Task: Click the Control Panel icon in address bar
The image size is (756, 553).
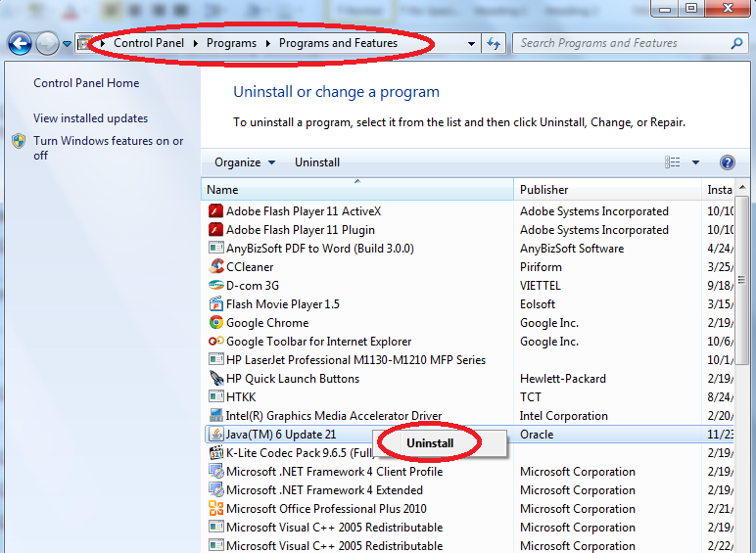Action: pyautogui.click(x=84, y=43)
